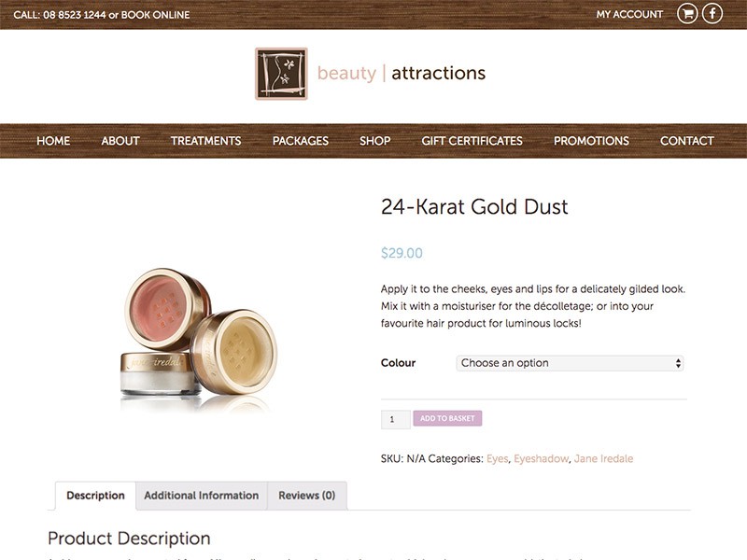Switch to Additional Information tab

202,496
